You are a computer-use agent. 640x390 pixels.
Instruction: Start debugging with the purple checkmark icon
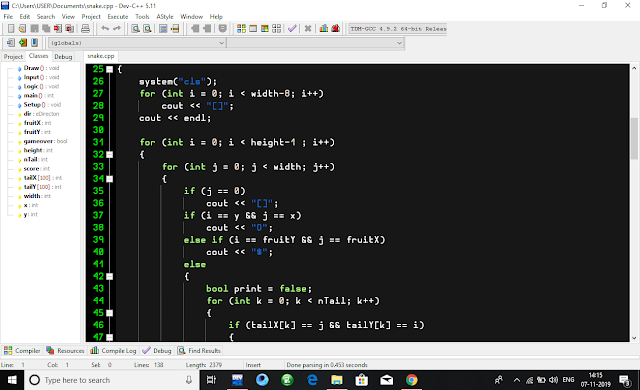pos(292,29)
